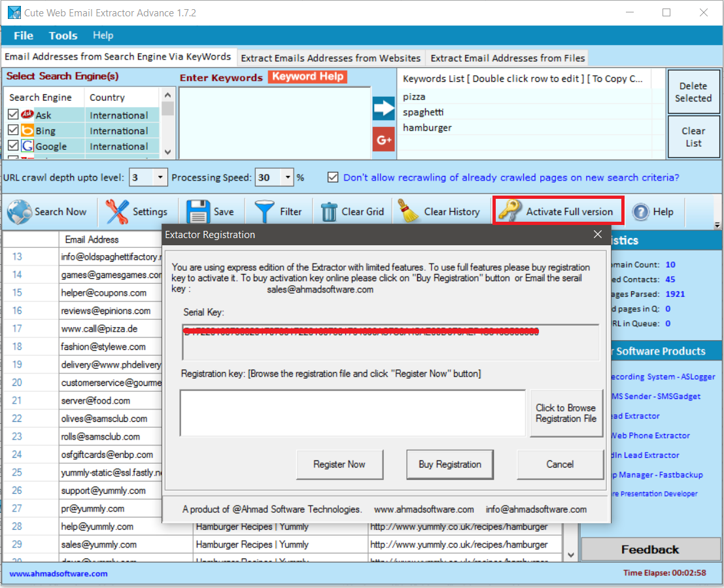Click the Clear List button
Image resolution: width=724 pixels, height=588 pixels.
coord(693,137)
